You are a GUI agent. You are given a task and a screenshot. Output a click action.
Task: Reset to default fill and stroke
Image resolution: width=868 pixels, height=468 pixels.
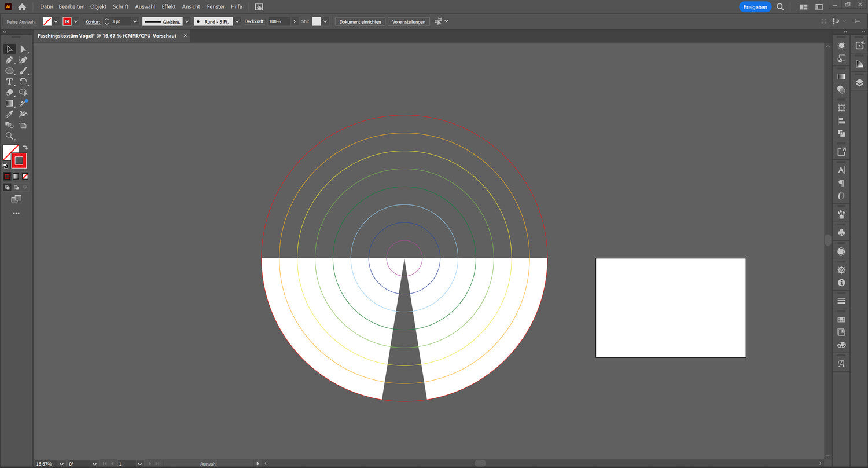coord(6,165)
